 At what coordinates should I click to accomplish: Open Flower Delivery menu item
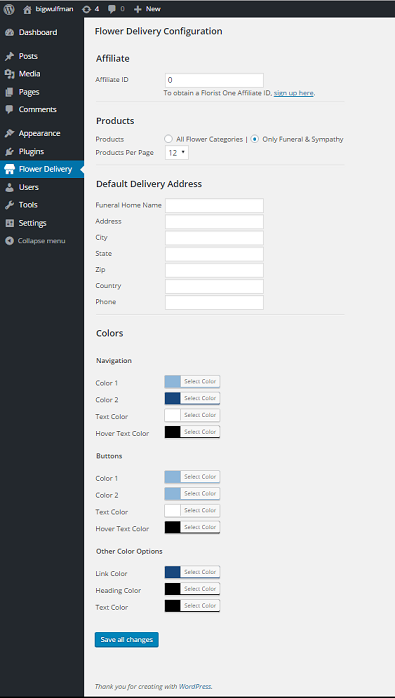(x=42, y=169)
